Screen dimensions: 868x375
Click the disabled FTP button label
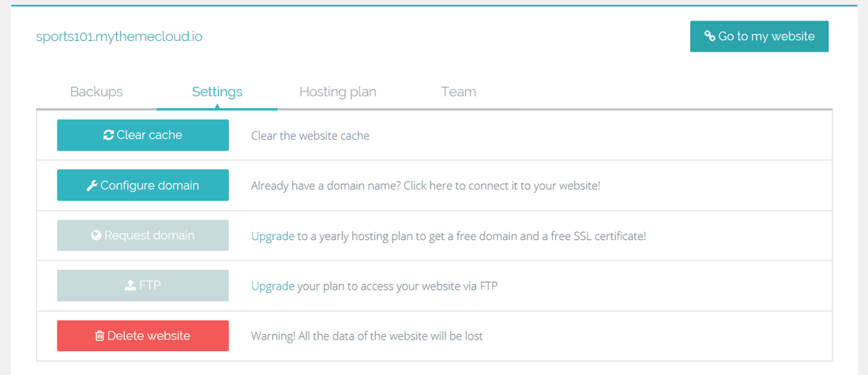(150, 286)
